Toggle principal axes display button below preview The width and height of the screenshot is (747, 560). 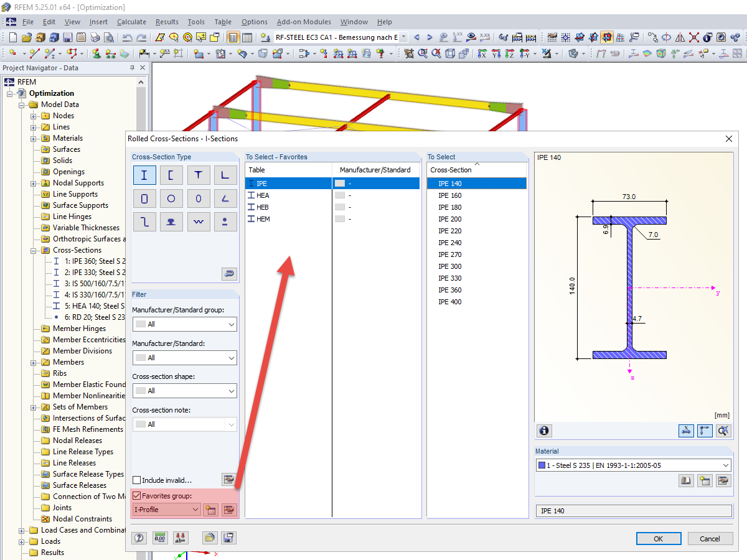[705, 431]
